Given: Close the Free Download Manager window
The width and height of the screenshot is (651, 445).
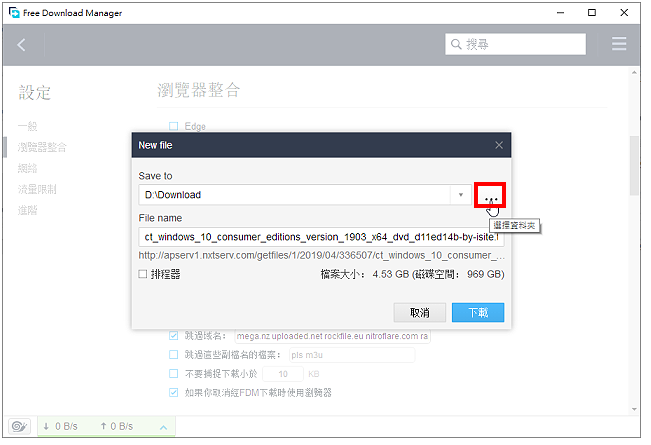Looking at the screenshot, I should 624,12.
